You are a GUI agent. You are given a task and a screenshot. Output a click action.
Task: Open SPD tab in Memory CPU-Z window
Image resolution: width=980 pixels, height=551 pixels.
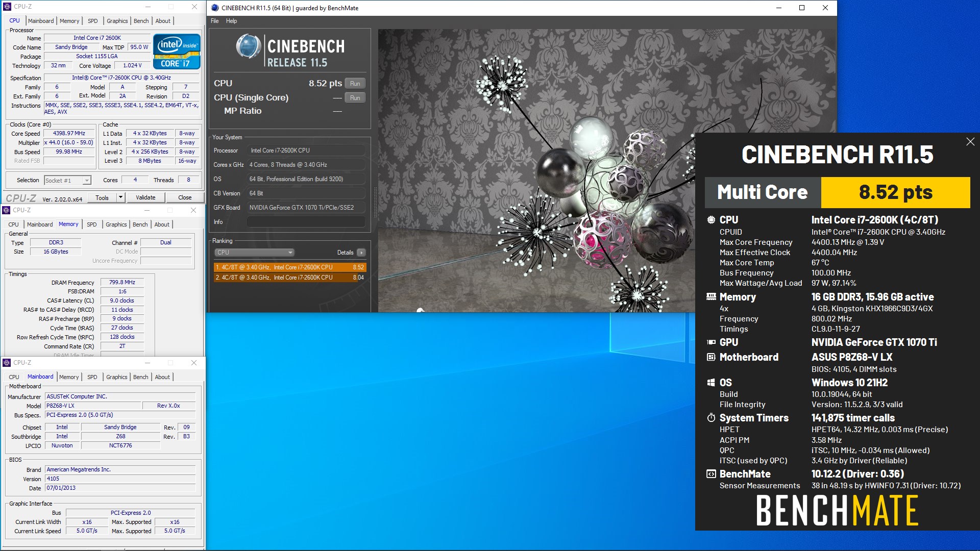pyautogui.click(x=91, y=224)
